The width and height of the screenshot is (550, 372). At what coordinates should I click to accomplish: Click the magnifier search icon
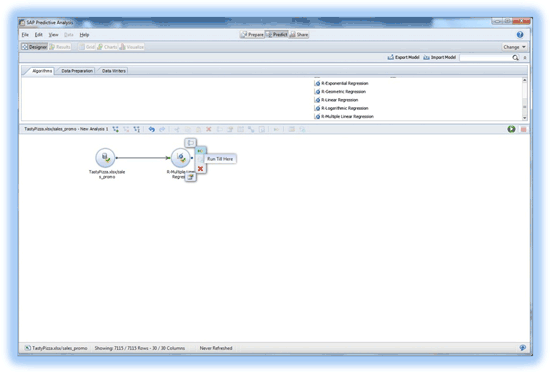coord(515,58)
